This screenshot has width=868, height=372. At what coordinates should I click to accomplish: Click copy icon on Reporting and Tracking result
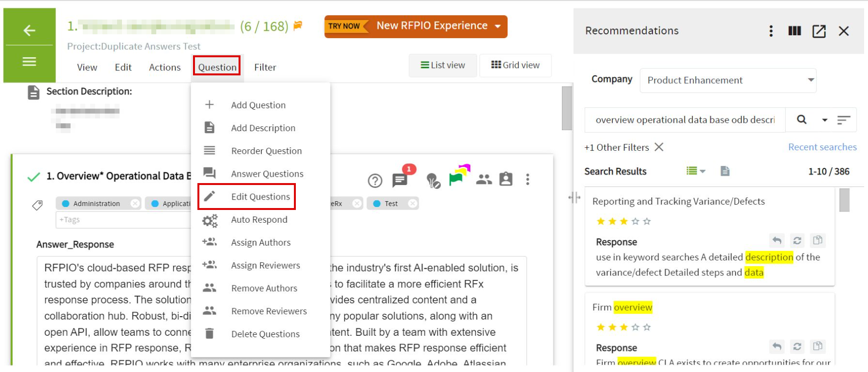coord(818,240)
